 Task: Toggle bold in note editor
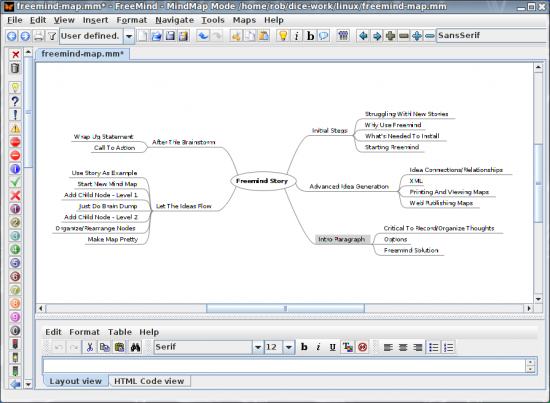(x=304, y=347)
